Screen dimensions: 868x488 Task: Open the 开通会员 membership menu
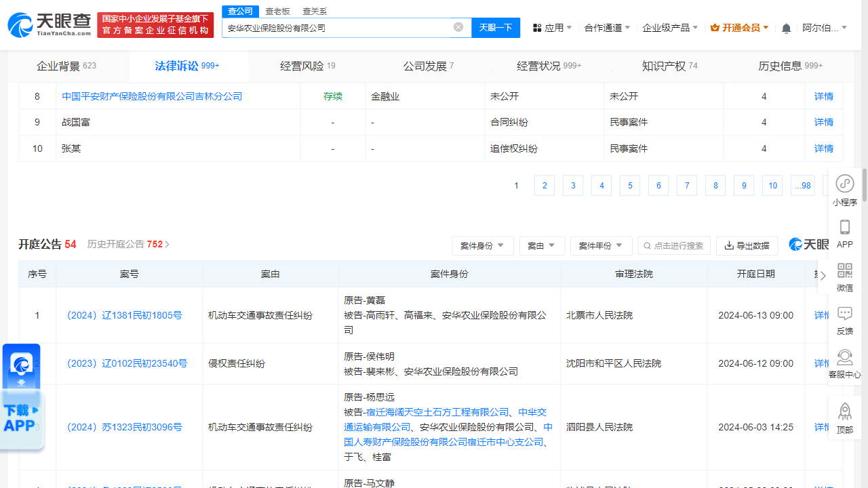739,28
